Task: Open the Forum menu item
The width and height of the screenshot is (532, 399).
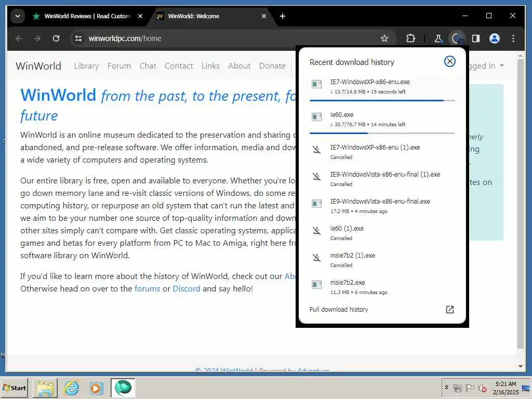Action: click(119, 66)
